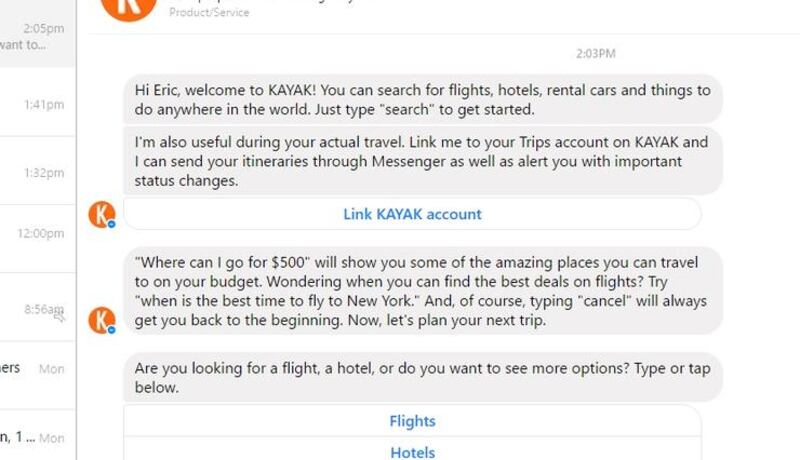Select the 1:32pm conversation in sidebar
The height and width of the screenshot is (460, 800).
[x=37, y=172]
